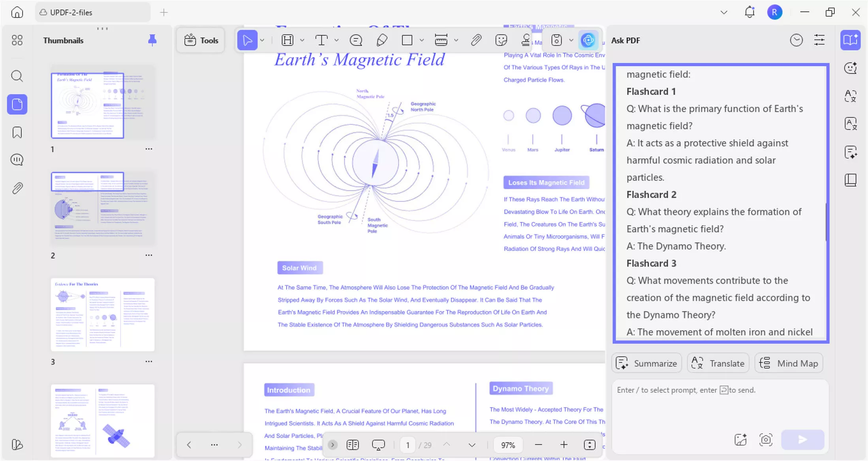Open the search panel in left sidebar
The width and height of the screenshot is (868, 461).
click(x=17, y=76)
